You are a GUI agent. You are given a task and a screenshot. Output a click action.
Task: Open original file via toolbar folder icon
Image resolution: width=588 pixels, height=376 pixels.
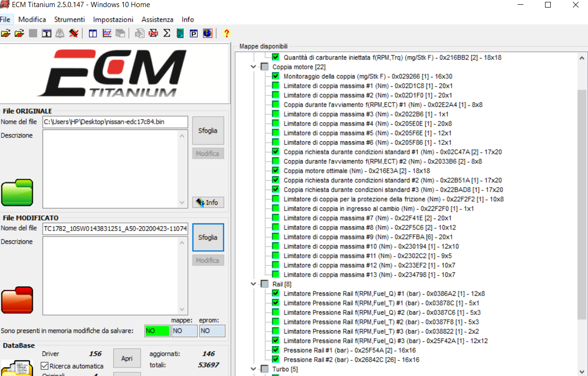click(6, 33)
